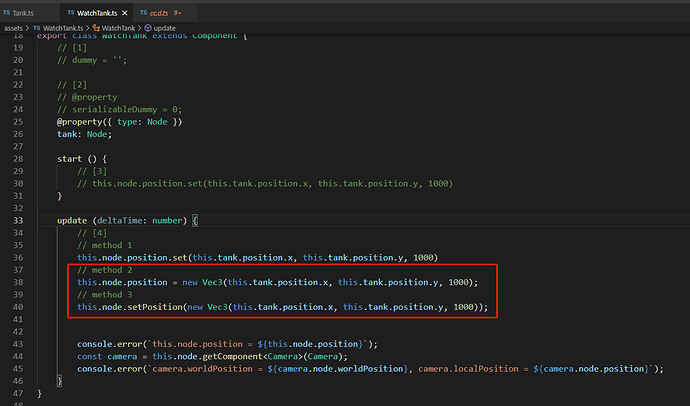The width and height of the screenshot is (690, 406).
Task: Click the TS icon on cc.d.ts tab
Action: click(x=143, y=11)
